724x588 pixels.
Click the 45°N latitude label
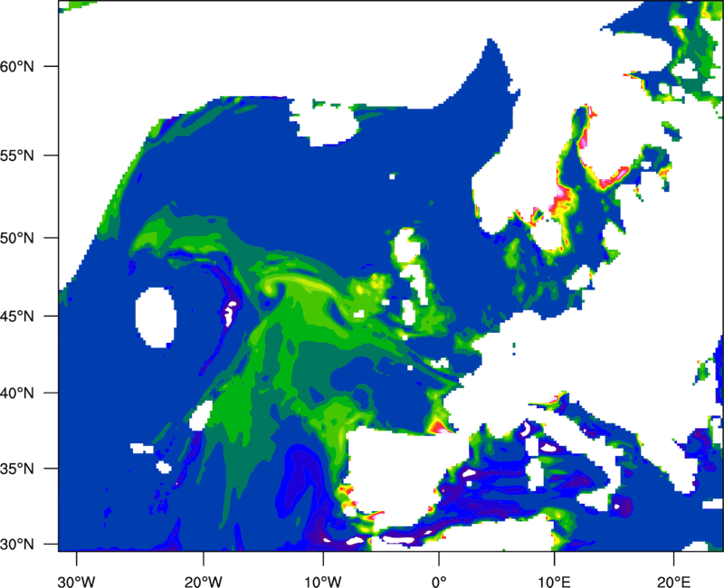point(25,317)
